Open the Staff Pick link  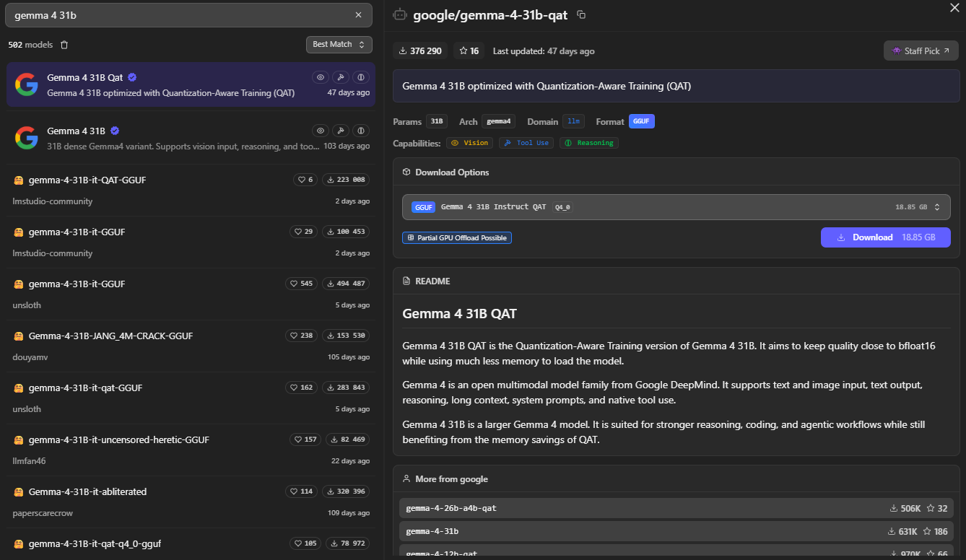[921, 51]
